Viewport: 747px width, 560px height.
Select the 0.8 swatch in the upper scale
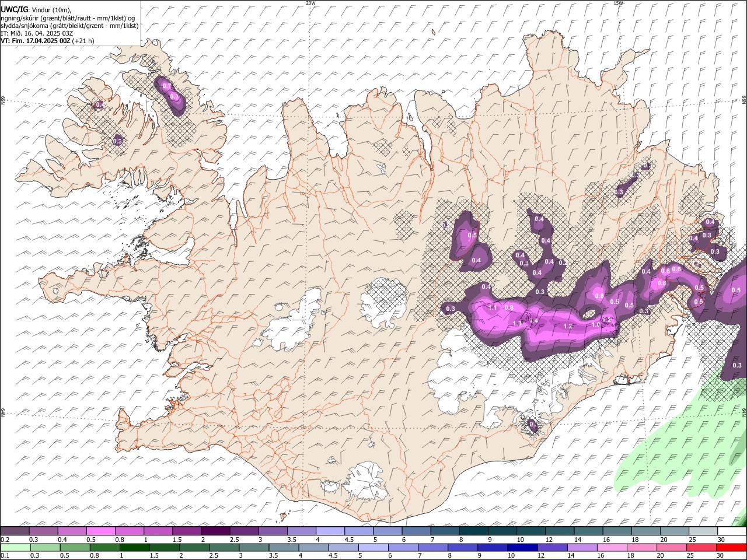129,531
